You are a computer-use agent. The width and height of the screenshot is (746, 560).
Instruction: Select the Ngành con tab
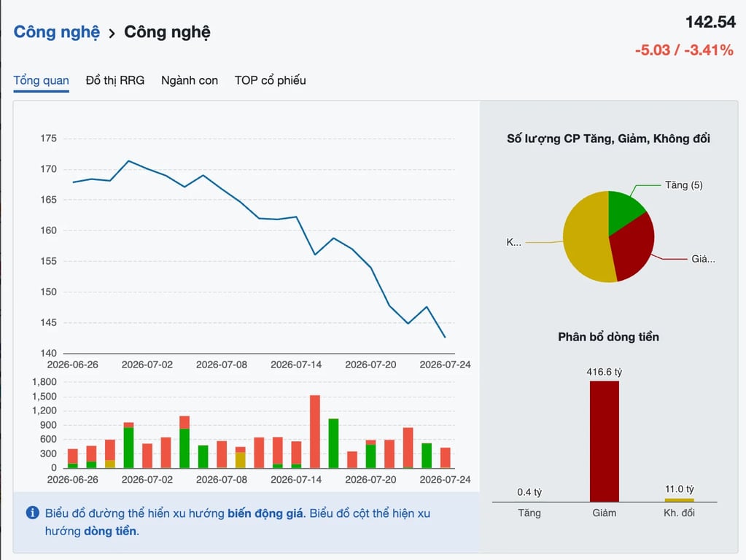pos(190,80)
